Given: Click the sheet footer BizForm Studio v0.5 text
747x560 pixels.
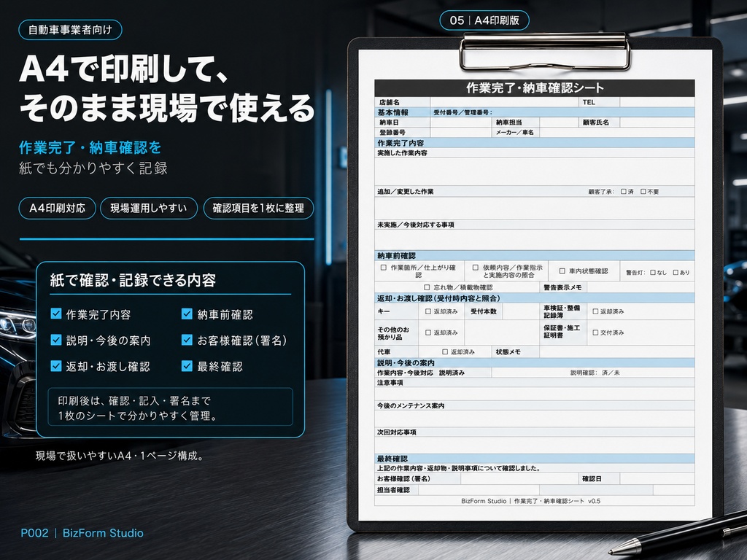Looking at the screenshot, I should tap(531, 501).
